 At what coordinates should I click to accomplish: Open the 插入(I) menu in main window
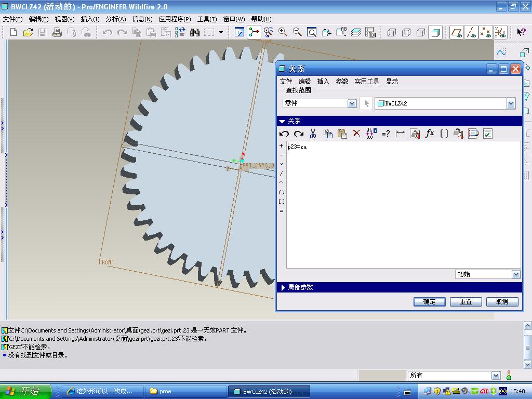coord(90,19)
